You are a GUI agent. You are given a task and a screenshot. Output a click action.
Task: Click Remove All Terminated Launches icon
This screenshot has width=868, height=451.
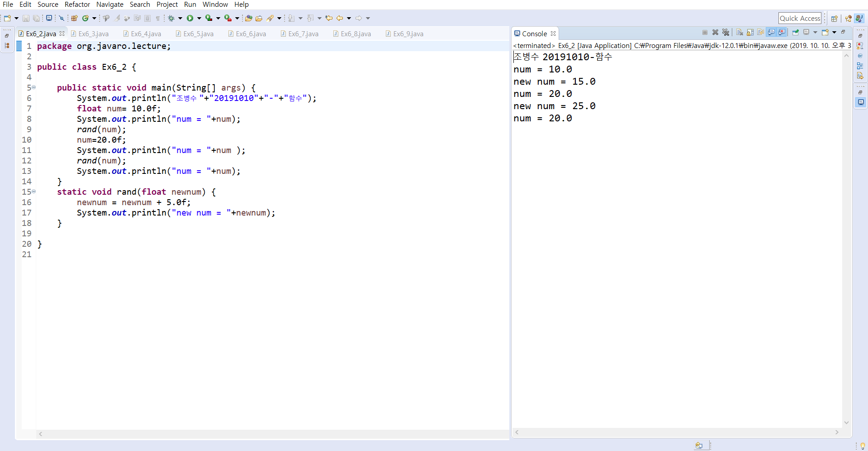726,33
